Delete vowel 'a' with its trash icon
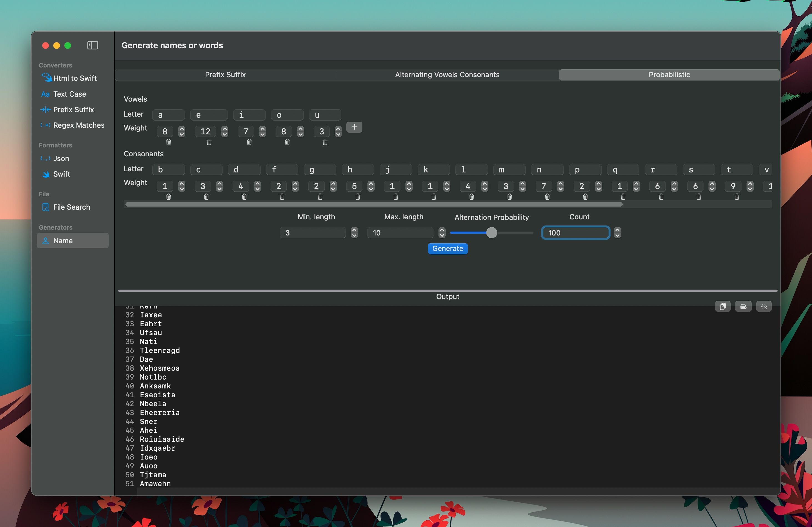The image size is (812, 527). (x=168, y=142)
